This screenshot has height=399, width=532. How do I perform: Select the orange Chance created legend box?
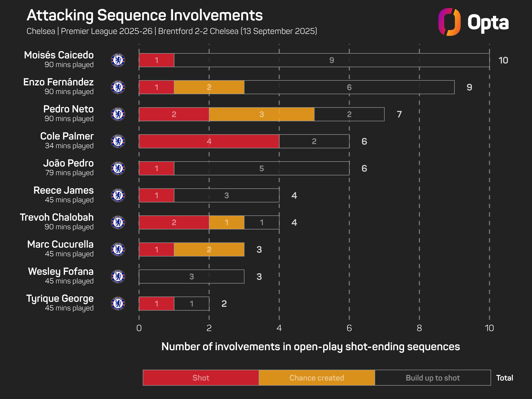pos(317,378)
